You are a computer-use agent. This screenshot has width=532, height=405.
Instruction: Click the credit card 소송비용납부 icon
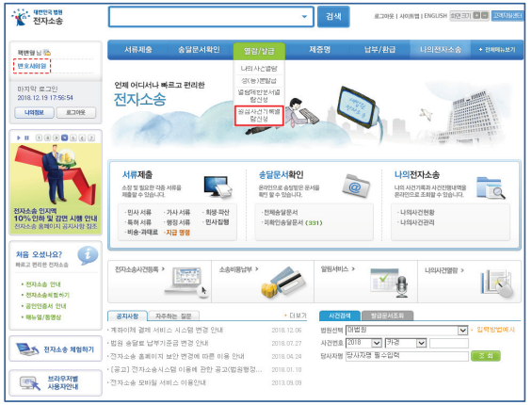pyautogui.click(x=283, y=283)
